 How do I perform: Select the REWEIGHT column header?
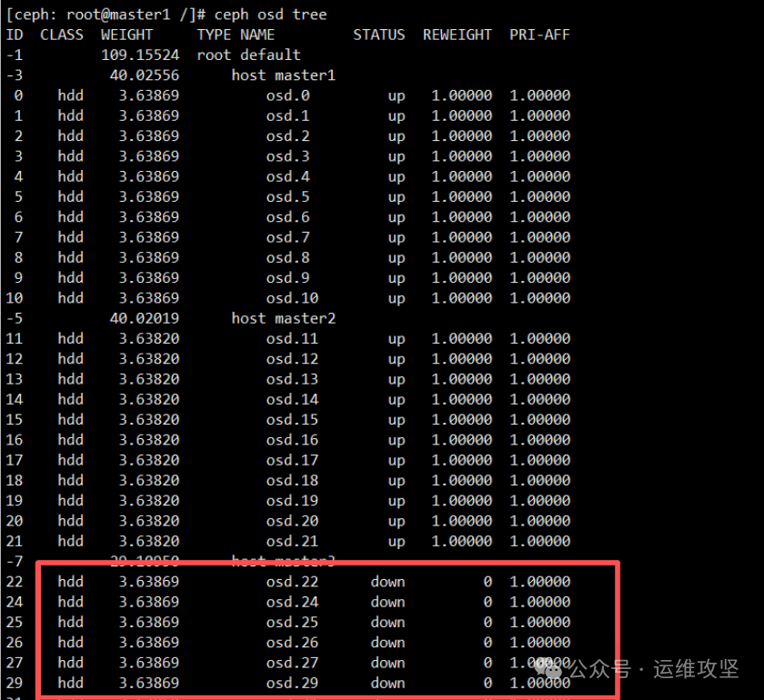pos(457,35)
